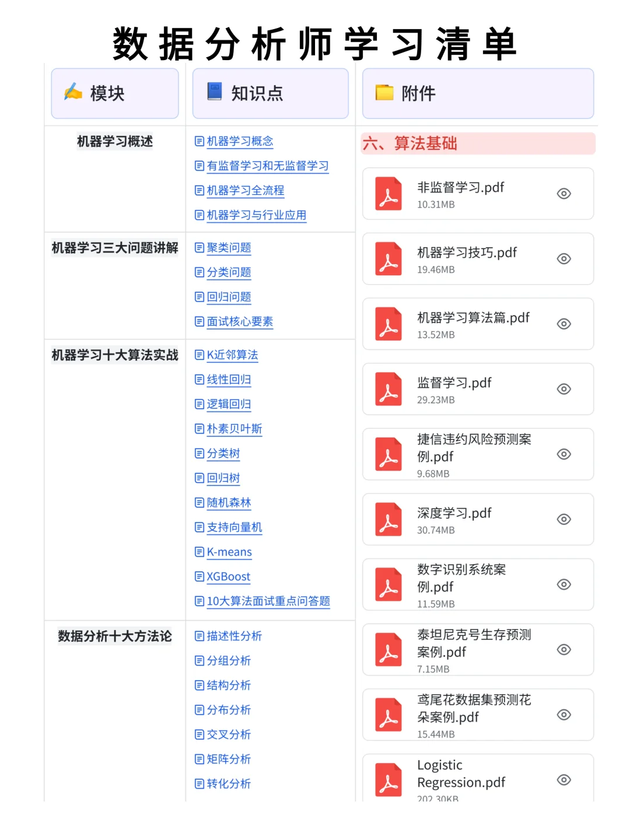
Task: Click the PDF icon for 机器学习技巧.pdf
Action: (388, 258)
